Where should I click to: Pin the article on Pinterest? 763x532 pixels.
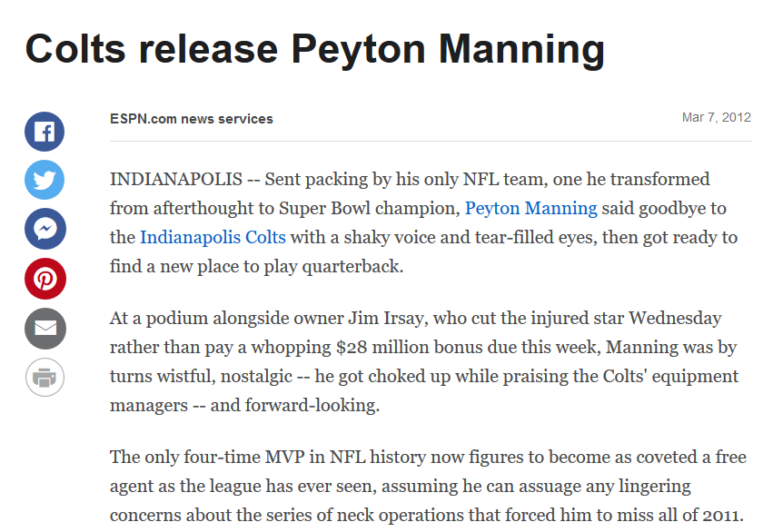(x=45, y=279)
